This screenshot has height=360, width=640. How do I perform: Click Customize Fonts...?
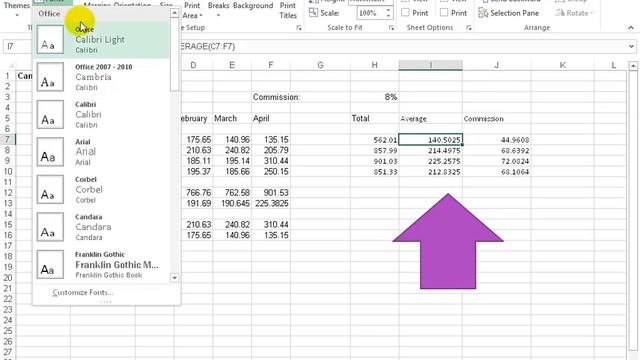83,292
